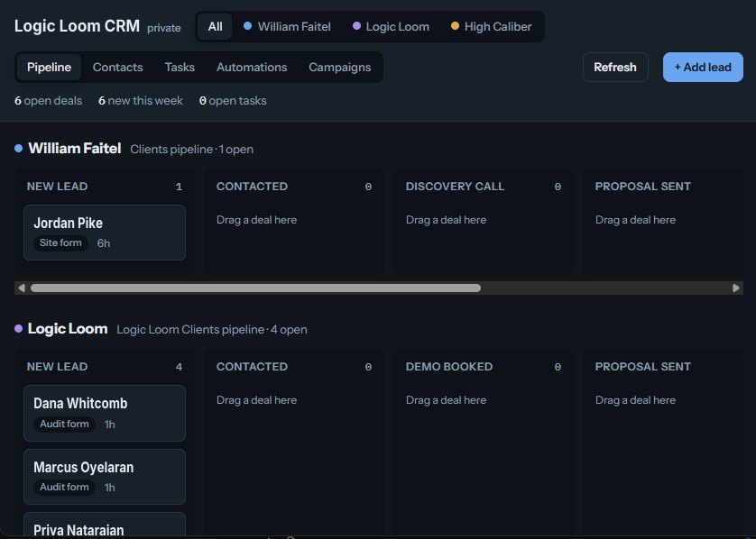This screenshot has height=539, width=756.
Task: Click the 0 open tasks stat
Action: click(233, 101)
